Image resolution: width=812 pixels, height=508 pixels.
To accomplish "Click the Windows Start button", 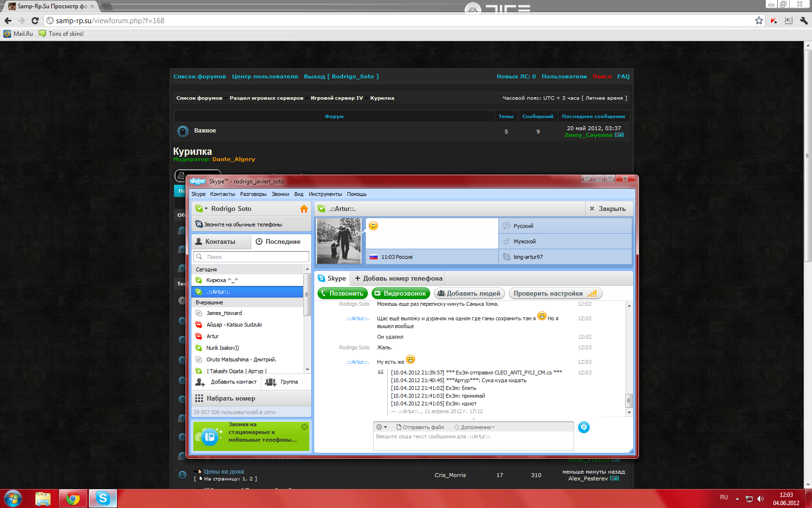I will (13, 498).
